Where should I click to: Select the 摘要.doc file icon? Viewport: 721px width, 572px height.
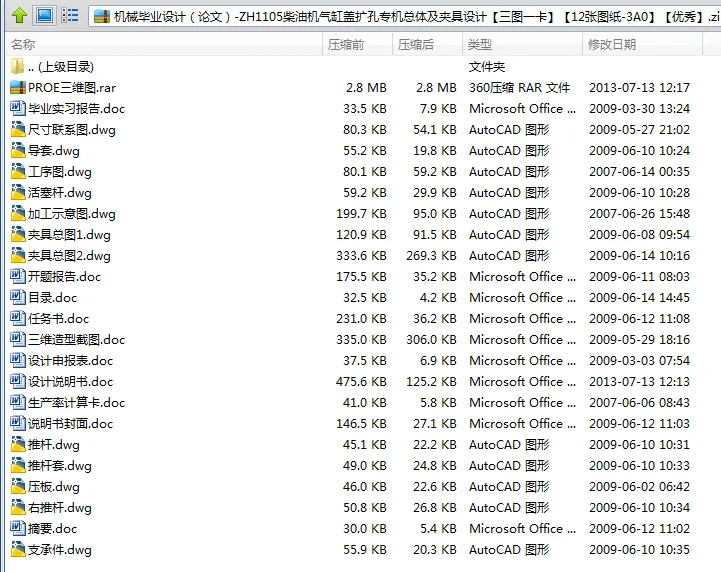coord(18,529)
